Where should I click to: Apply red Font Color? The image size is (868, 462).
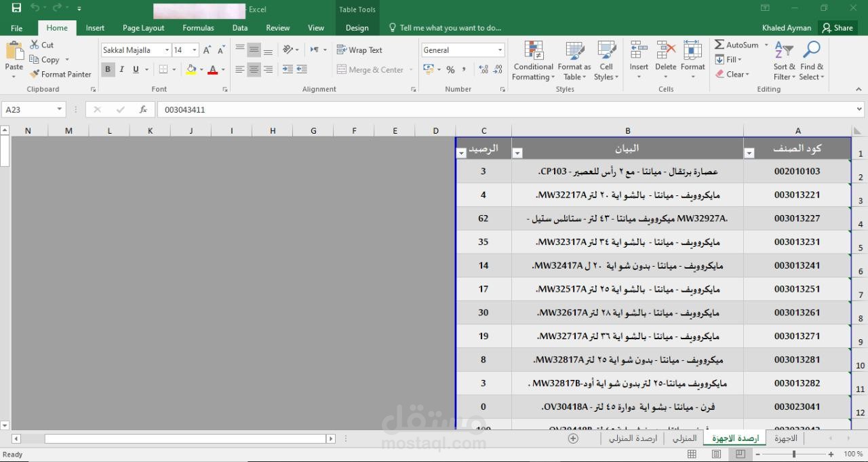click(212, 69)
